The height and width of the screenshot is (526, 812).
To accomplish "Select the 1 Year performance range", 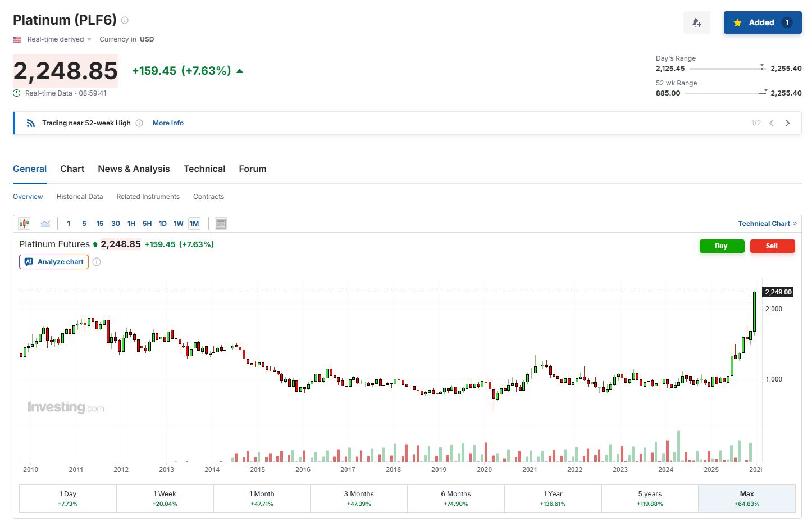I will click(x=553, y=498).
